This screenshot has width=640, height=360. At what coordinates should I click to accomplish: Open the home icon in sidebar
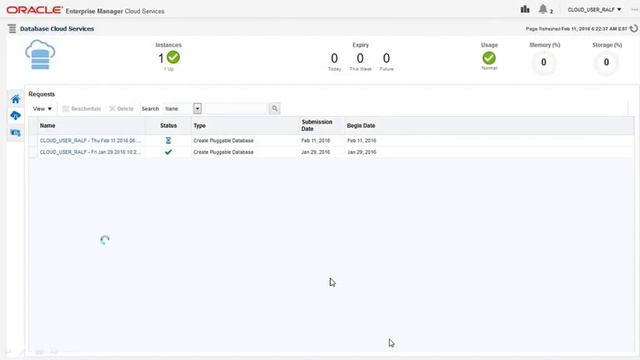coord(16,99)
